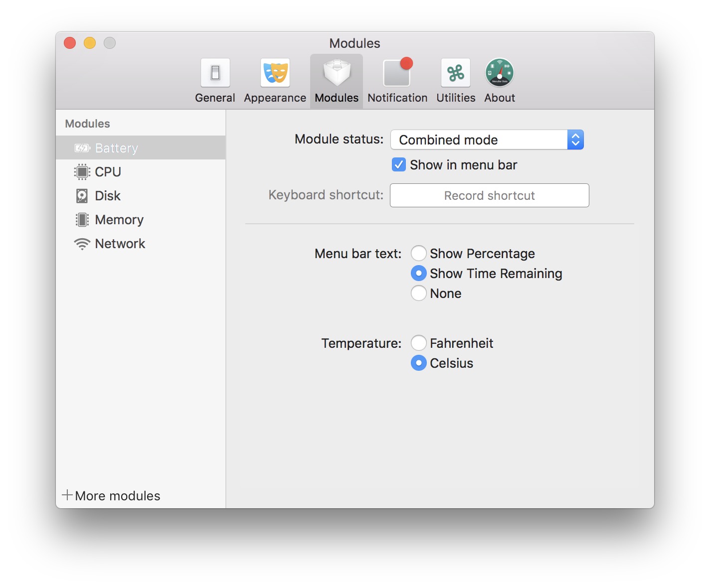Open the Network module settings
Screen dimensions: 710x588
click(x=120, y=244)
